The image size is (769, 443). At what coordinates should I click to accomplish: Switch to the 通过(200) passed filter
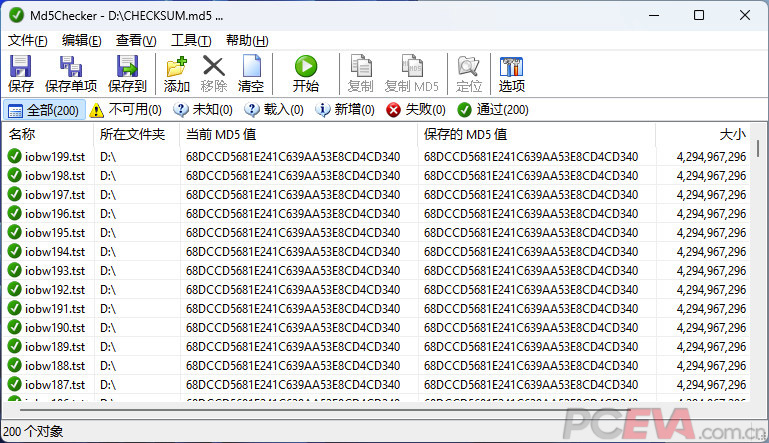point(493,110)
